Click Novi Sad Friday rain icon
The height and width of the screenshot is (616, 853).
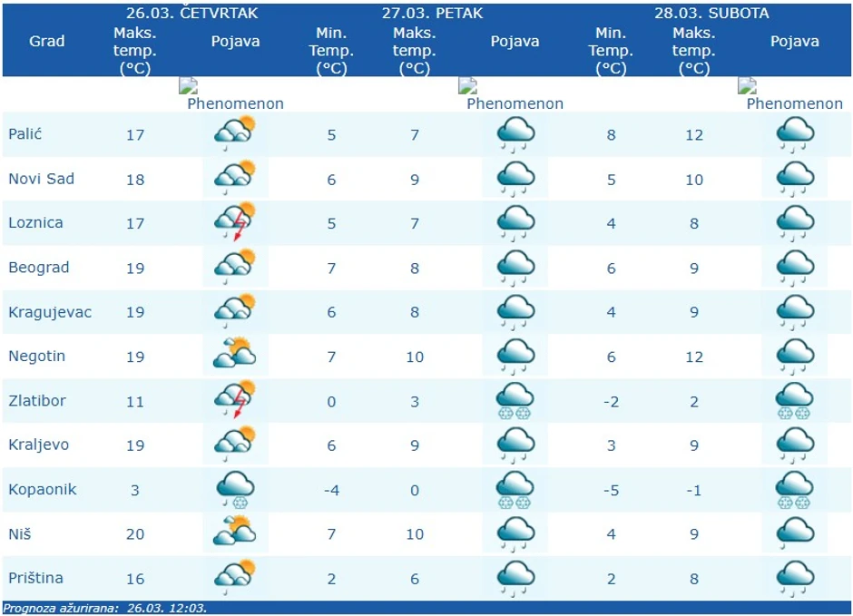[x=515, y=179]
